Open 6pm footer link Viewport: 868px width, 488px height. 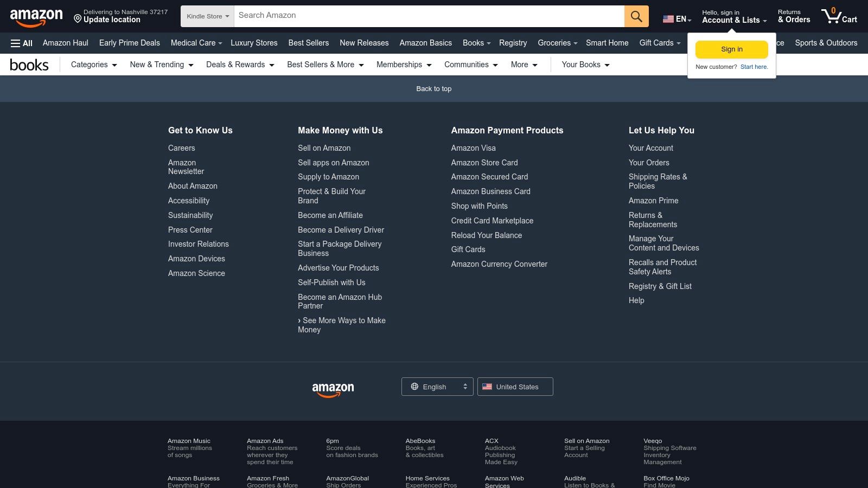(x=352, y=448)
